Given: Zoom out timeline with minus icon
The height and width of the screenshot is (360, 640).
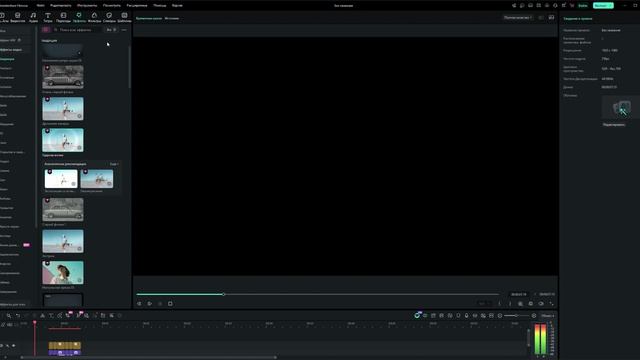Looking at the screenshot, I should tap(500, 316).
